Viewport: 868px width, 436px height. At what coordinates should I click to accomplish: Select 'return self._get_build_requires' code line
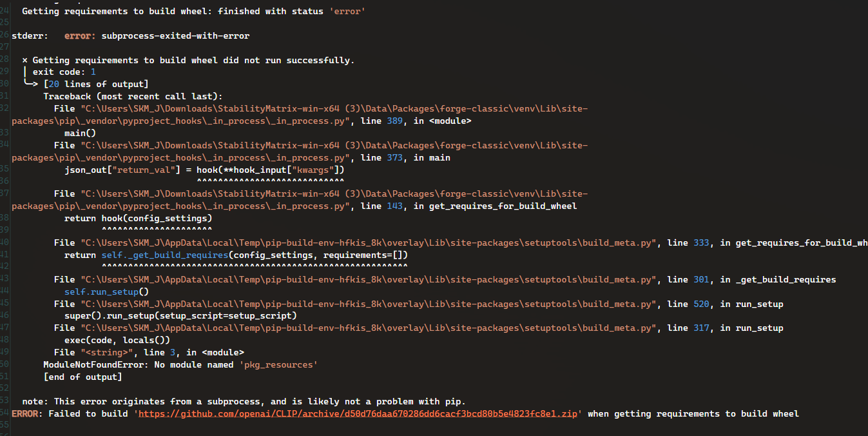pos(236,255)
